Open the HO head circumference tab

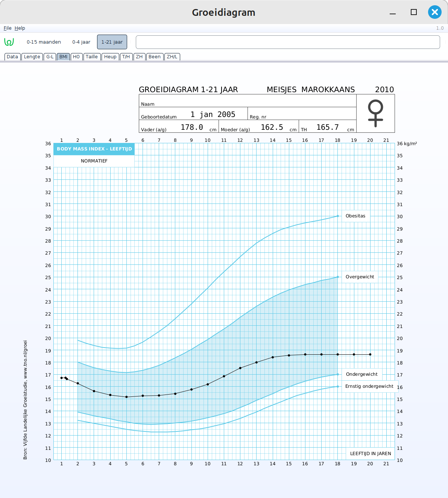(x=76, y=57)
